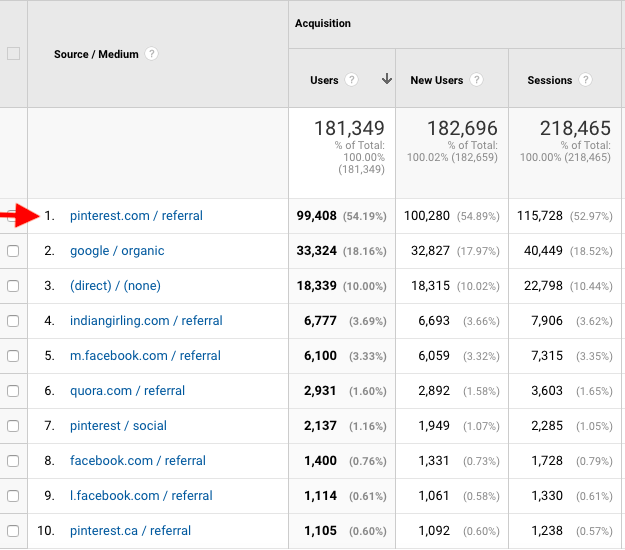Open the m.facebook.com / referral link
This screenshot has width=625, height=550.
[x=145, y=356]
